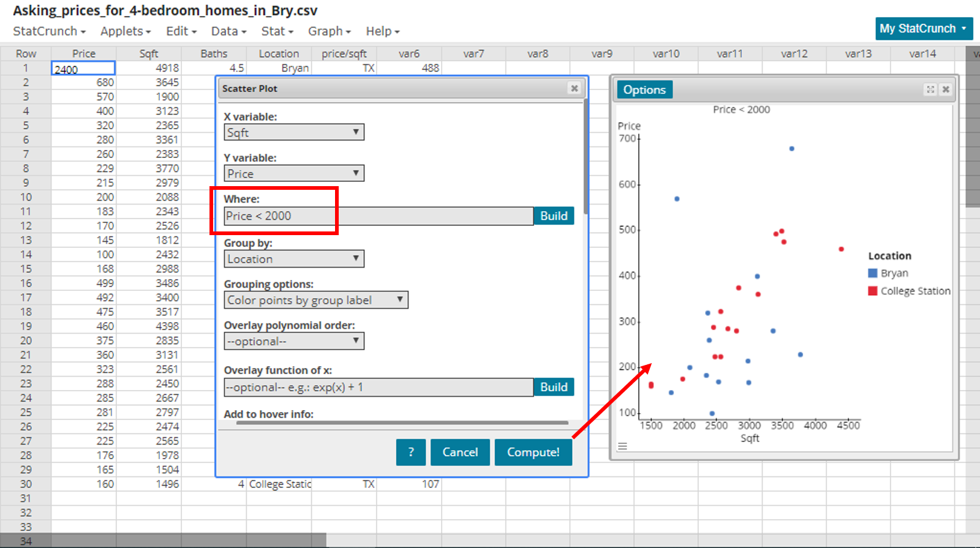Close the Scatter Plot dialog
The image size is (980, 548).
click(x=574, y=88)
